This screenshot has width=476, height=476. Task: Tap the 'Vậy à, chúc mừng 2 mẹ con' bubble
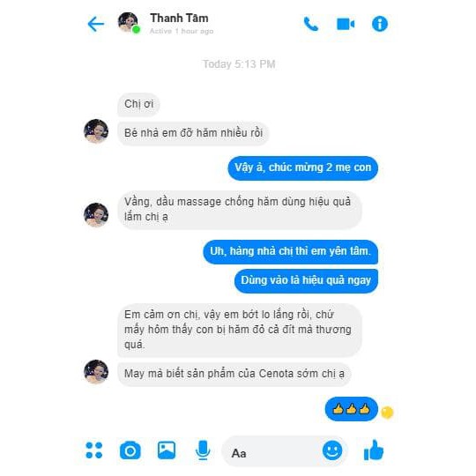[x=303, y=167]
